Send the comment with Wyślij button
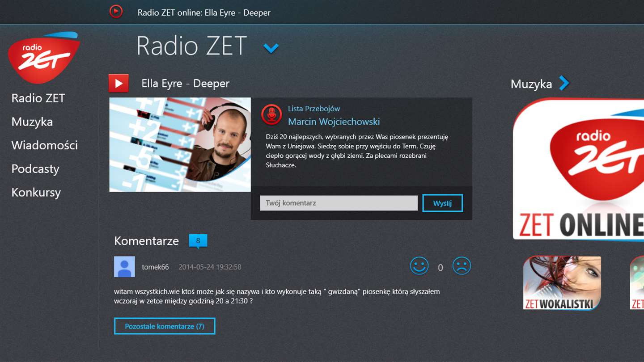The image size is (644, 362). pos(442,203)
